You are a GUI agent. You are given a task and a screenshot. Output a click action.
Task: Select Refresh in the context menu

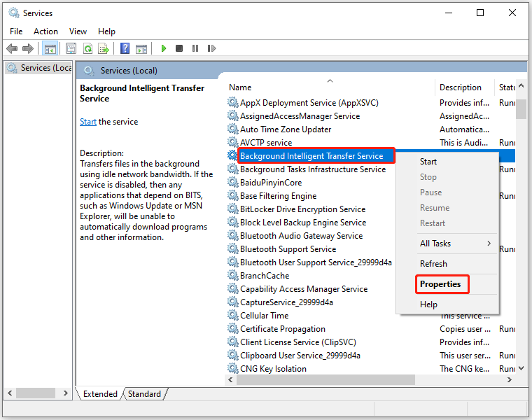point(433,264)
